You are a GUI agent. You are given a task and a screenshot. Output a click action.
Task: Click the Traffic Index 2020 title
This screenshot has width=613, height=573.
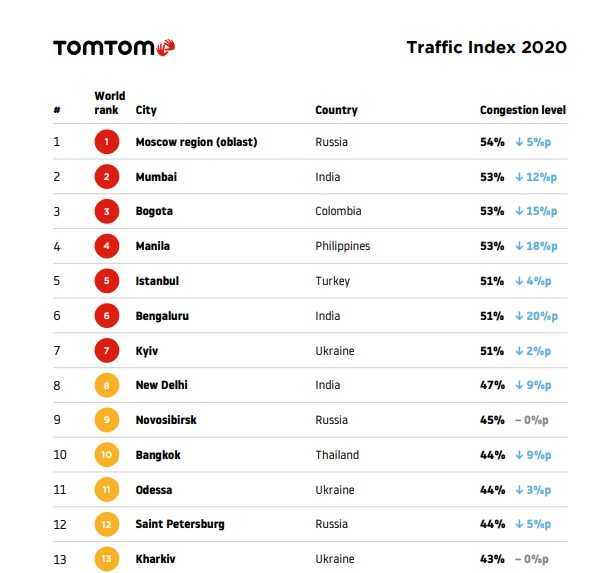(486, 47)
